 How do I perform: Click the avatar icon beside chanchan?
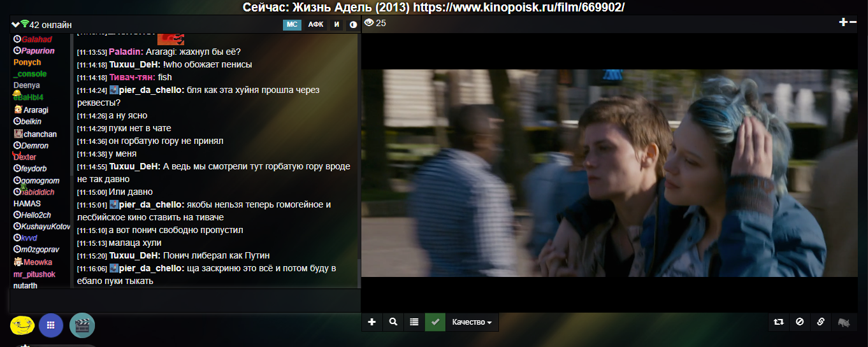pos(18,134)
